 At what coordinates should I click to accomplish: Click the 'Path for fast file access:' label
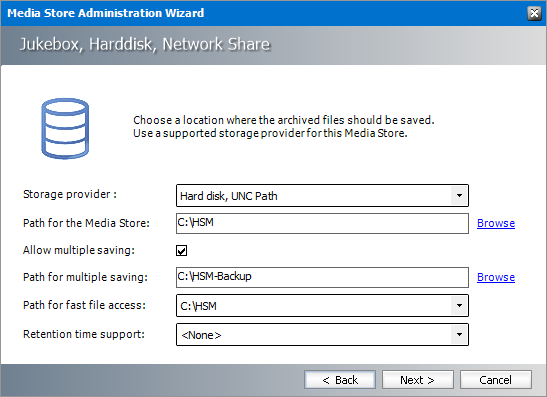(84, 305)
